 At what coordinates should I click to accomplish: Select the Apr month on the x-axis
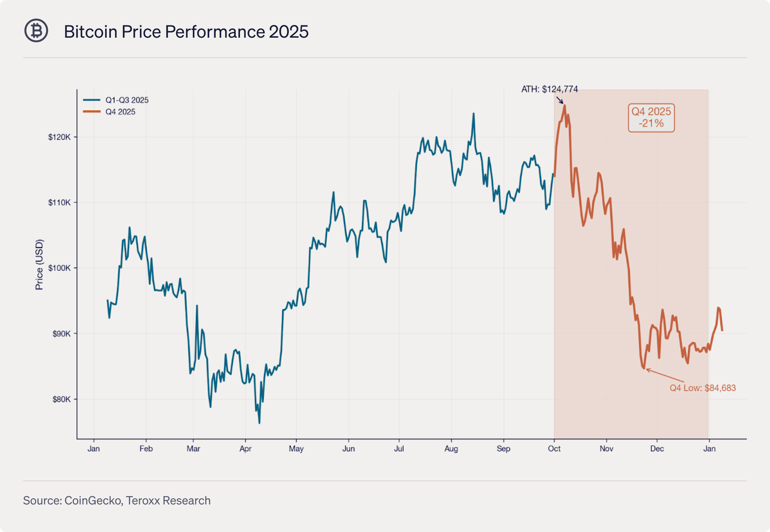point(245,449)
